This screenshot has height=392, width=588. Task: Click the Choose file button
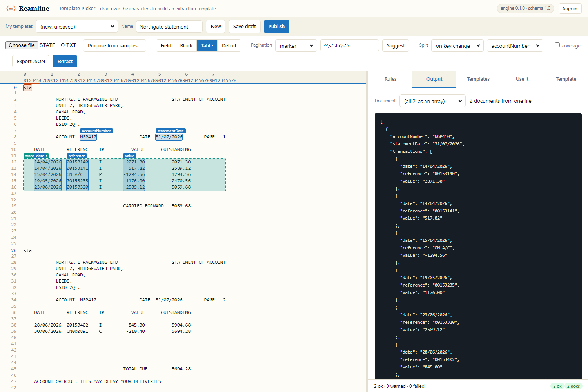[22, 45]
